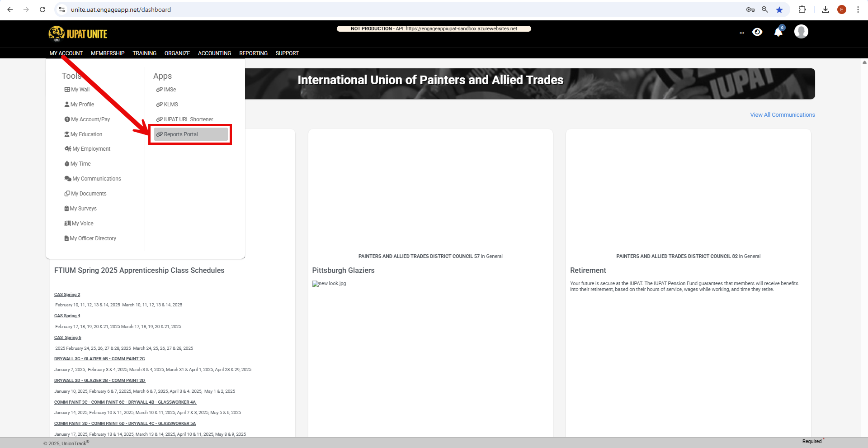Open the notifications bell icon
This screenshot has height=448, width=868.
pos(778,32)
